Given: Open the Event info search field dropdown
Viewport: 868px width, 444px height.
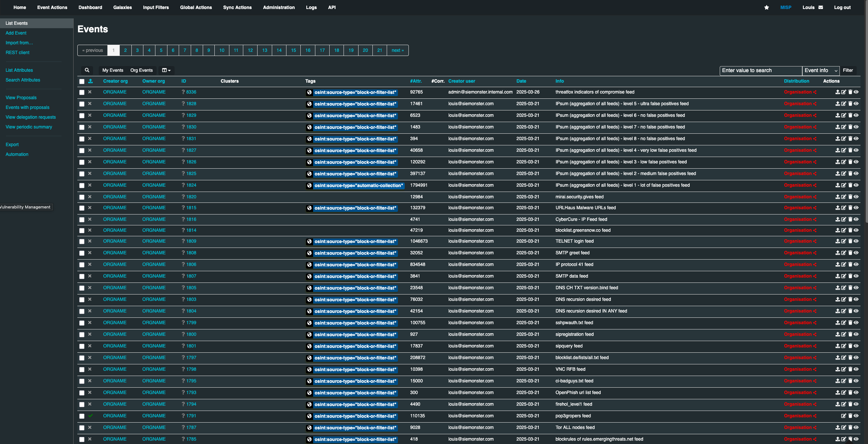Looking at the screenshot, I should point(821,71).
